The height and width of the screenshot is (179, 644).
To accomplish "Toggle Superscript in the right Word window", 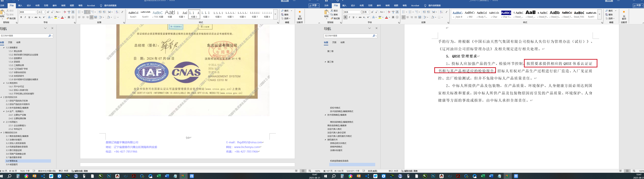I will click(x=368, y=17).
